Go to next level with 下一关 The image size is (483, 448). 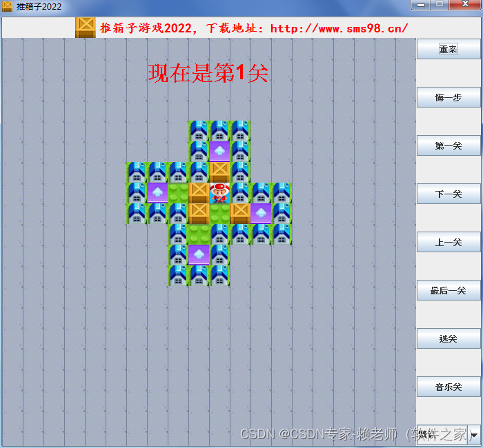(x=448, y=194)
